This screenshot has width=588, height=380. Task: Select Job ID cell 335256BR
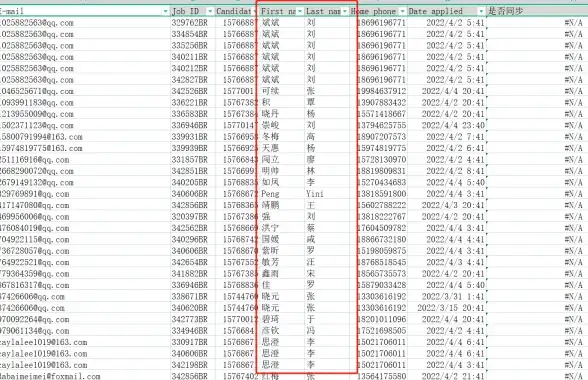[x=189, y=46]
